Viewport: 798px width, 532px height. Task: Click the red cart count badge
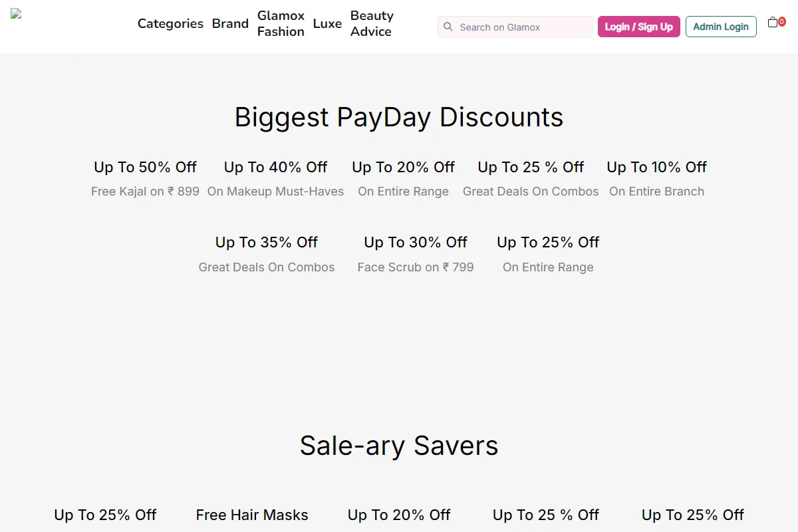coord(781,21)
